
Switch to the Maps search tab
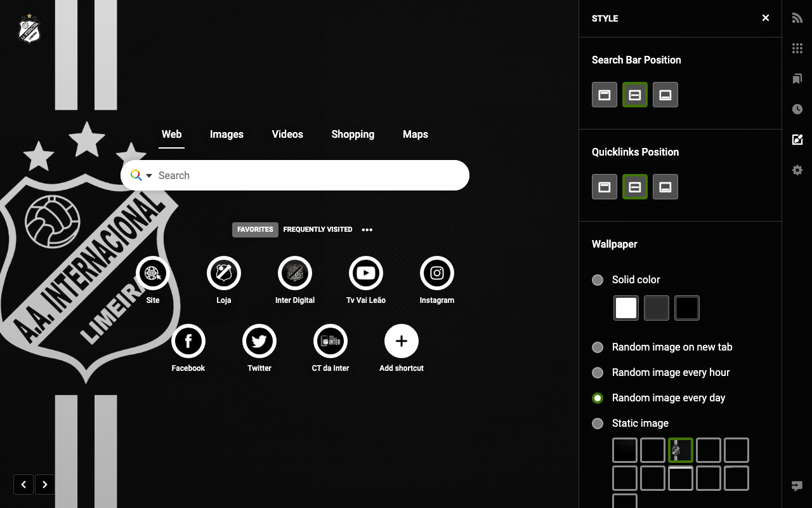416,134
